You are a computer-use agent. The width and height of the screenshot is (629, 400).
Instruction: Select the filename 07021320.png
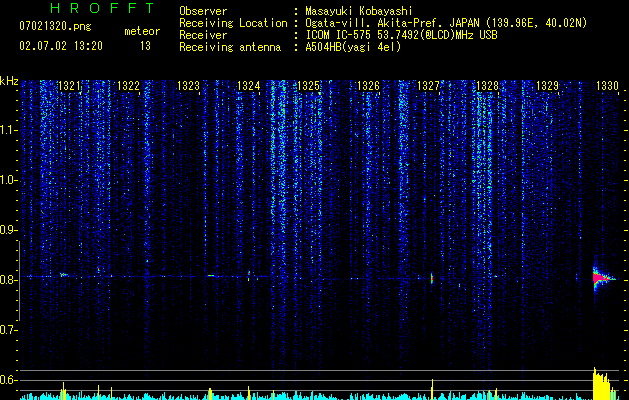pos(55,27)
